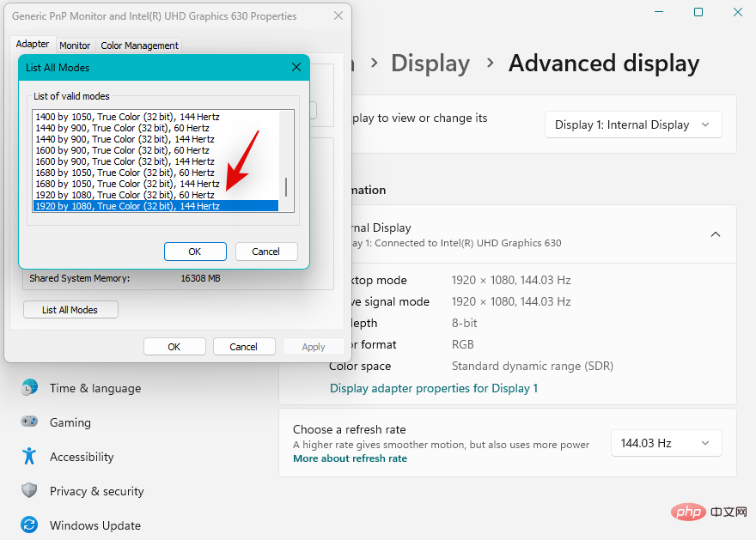Go back via the Display breadcrumb
This screenshot has height=540, width=756.
coord(430,63)
